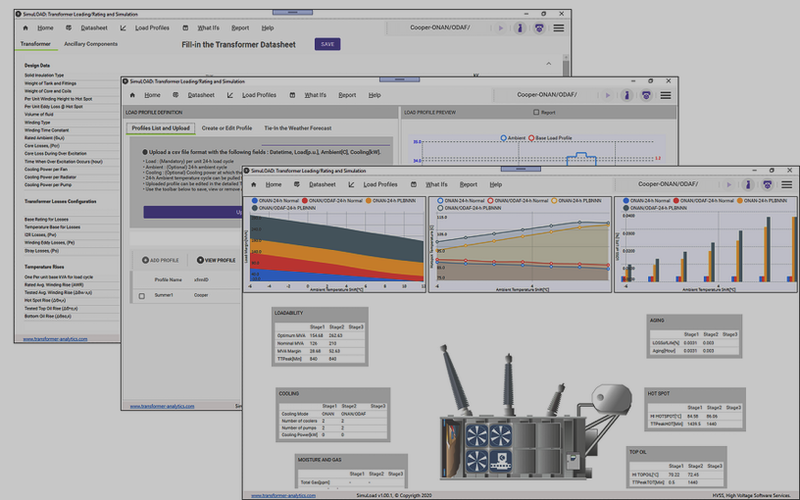Click Home icon in back window menu bar
Screen dimensions: 800x500
click(x=26, y=28)
